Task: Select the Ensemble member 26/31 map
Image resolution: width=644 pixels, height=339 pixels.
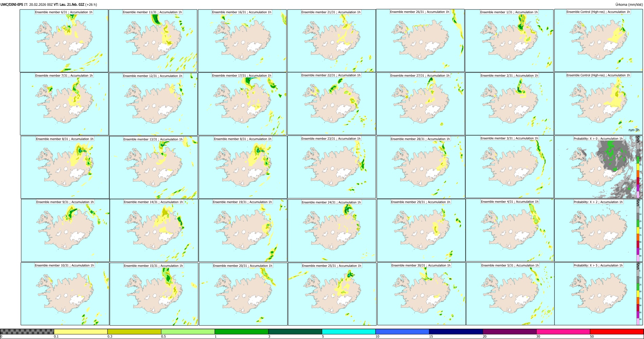Action: pos(420,40)
